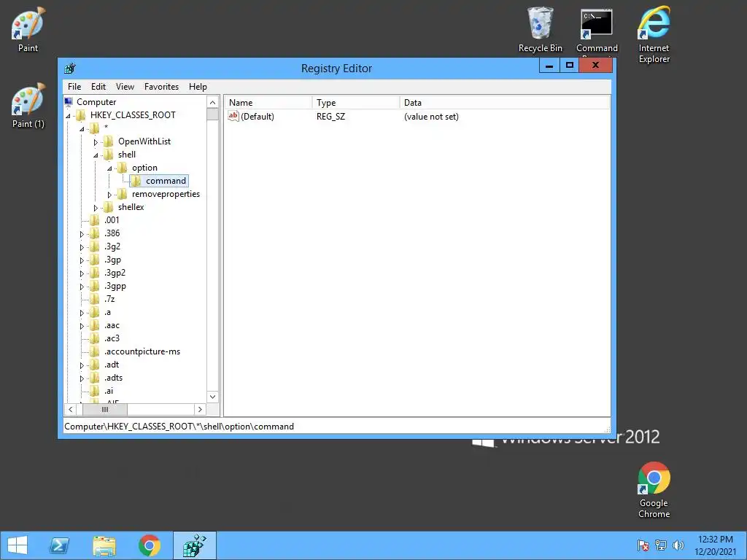The width and height of the screenshot is (747, 560).
Task: Select the Computer root node icon
Action: tap(69, 102)
